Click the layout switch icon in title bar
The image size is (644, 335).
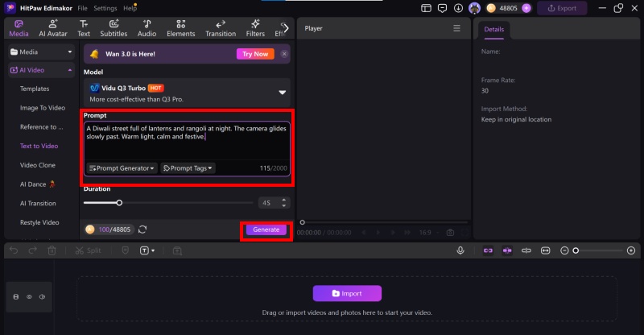[x=427, y=8]
